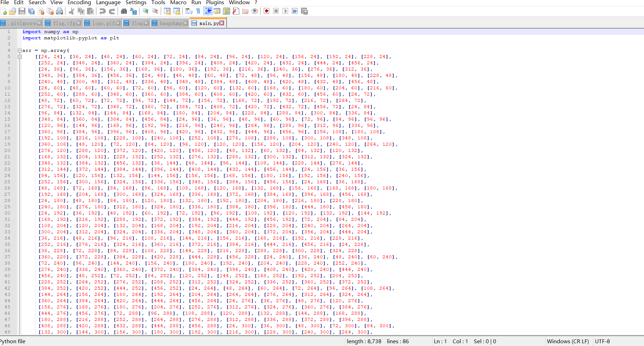Open Folder as Workspace icon
644x346 pixels.
click(x=245, y=11)
